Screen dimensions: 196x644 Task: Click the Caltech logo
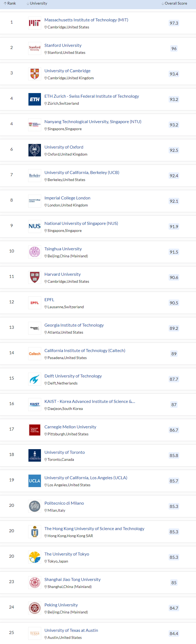[35, 354]
